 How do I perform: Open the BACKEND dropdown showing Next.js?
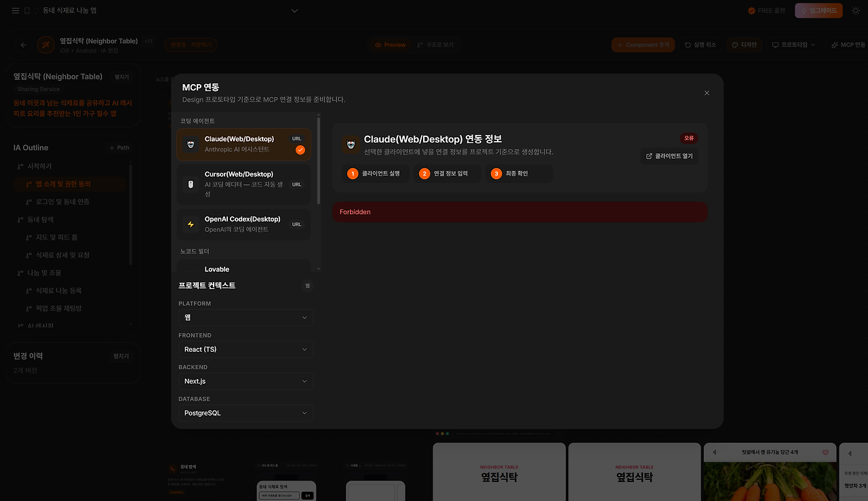click(245, 381)
